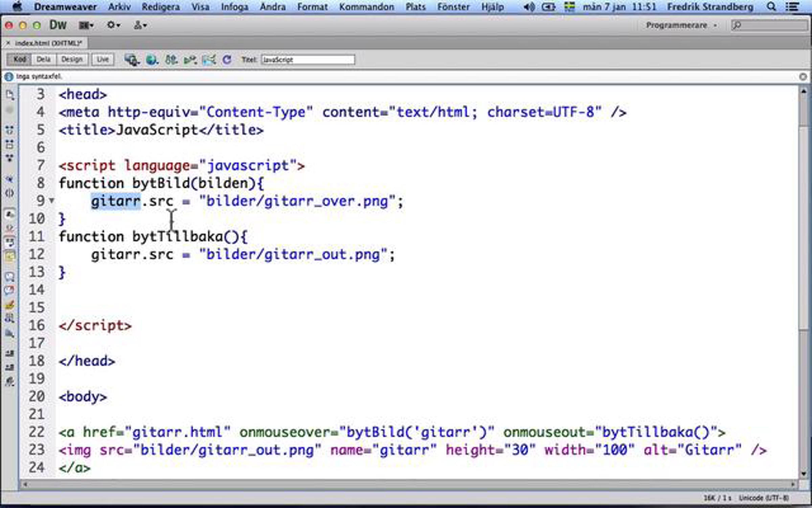Toggle the Live view button
Viewport: 812px width, 508px height.
point(103,60)
